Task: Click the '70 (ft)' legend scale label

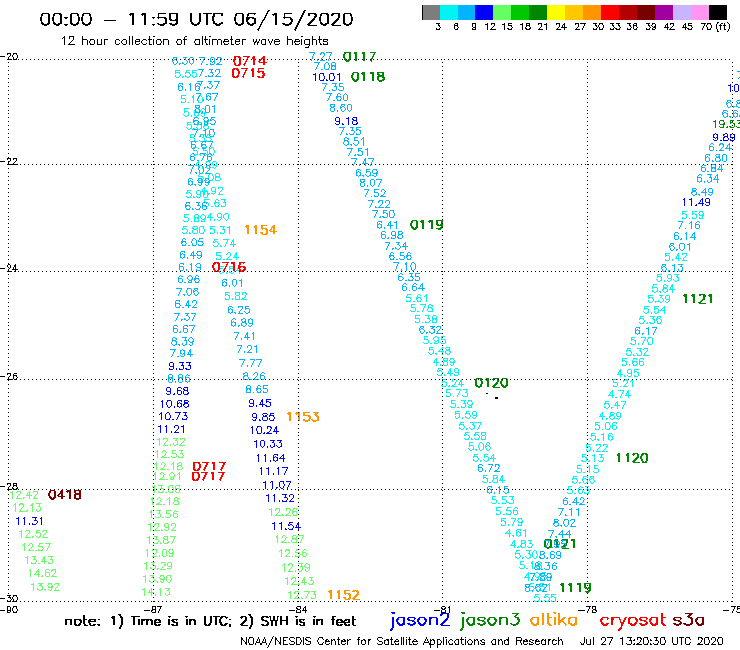Action: pyautogui.click(x=715, y=27)
